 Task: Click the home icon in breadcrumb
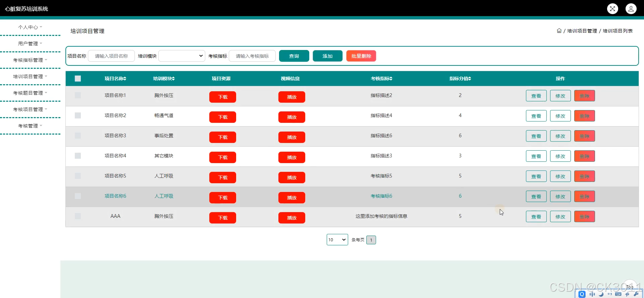click(x=559, y=31)
